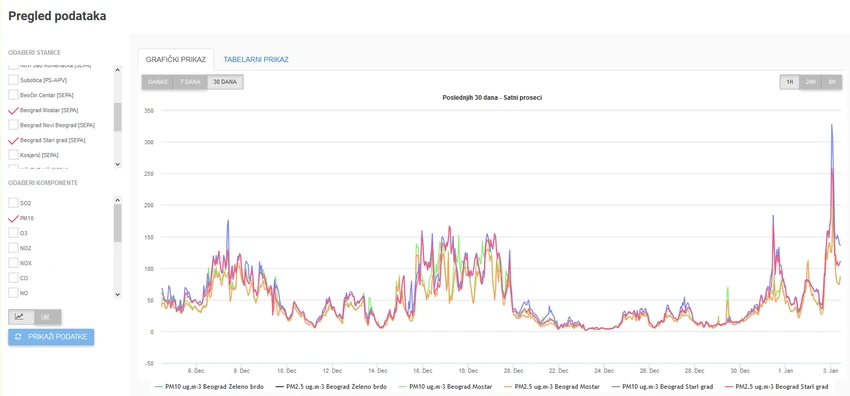Viewport: 850px width, 396px height.
Task: Check Beograd Novi Beograd [SEPA] station
Action: (14, 125)
